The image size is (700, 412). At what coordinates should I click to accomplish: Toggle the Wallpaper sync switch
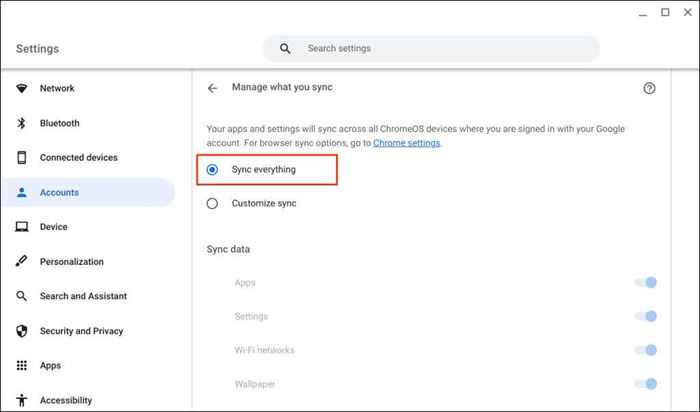(646, 384)
